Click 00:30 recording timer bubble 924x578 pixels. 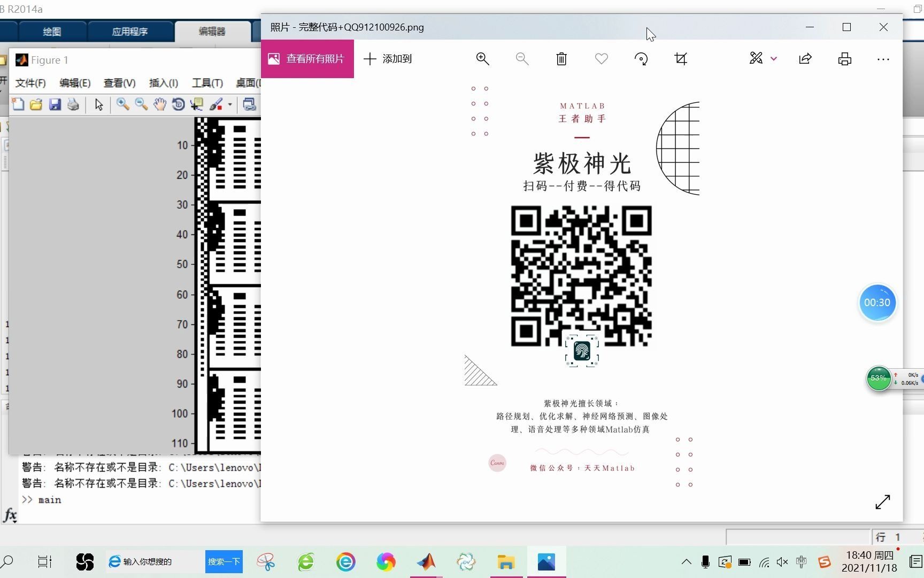(x=877, y=302)
